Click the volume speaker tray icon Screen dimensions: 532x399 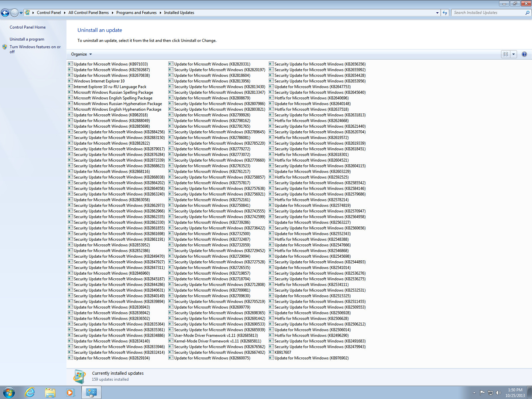[x=498, y=393]
